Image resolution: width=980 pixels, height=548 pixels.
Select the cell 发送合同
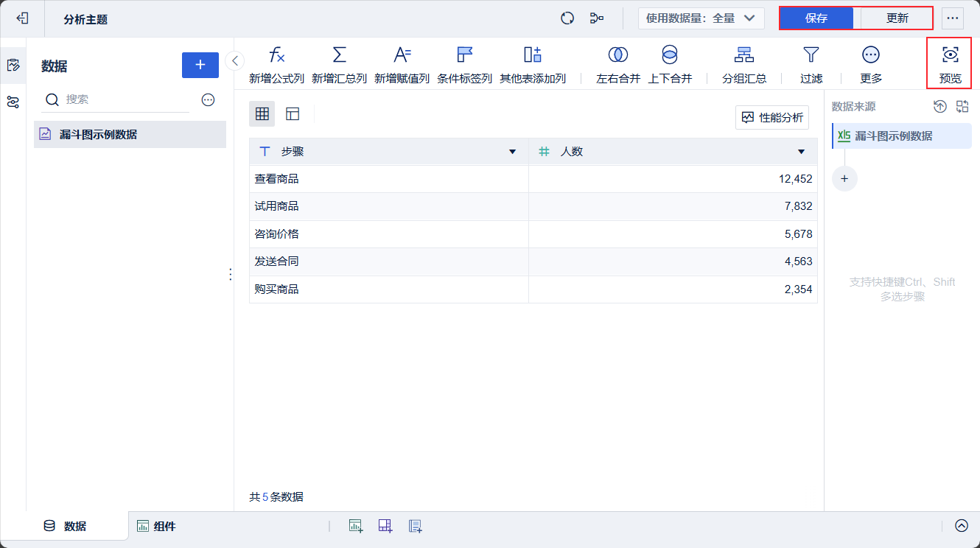[x=389, y=261]
